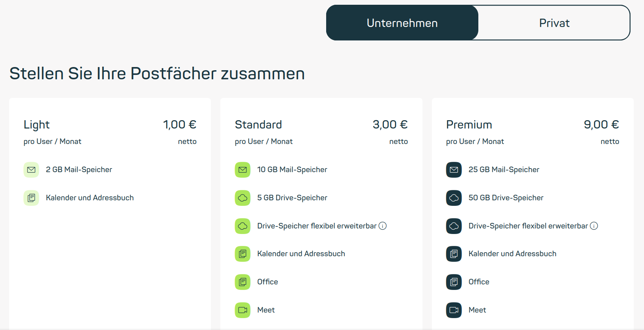
Task: Click the Premium plan Office icon
Action: 454,282
